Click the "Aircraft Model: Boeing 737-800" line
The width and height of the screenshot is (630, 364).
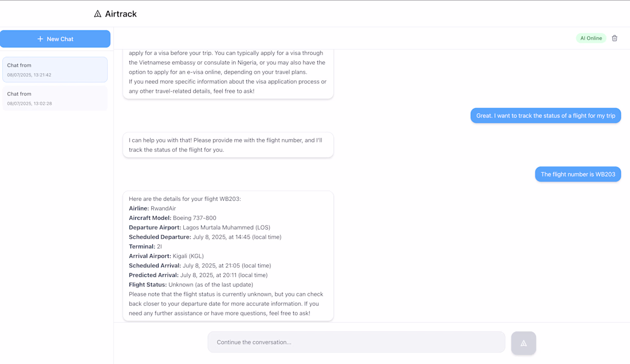[172, 218]
